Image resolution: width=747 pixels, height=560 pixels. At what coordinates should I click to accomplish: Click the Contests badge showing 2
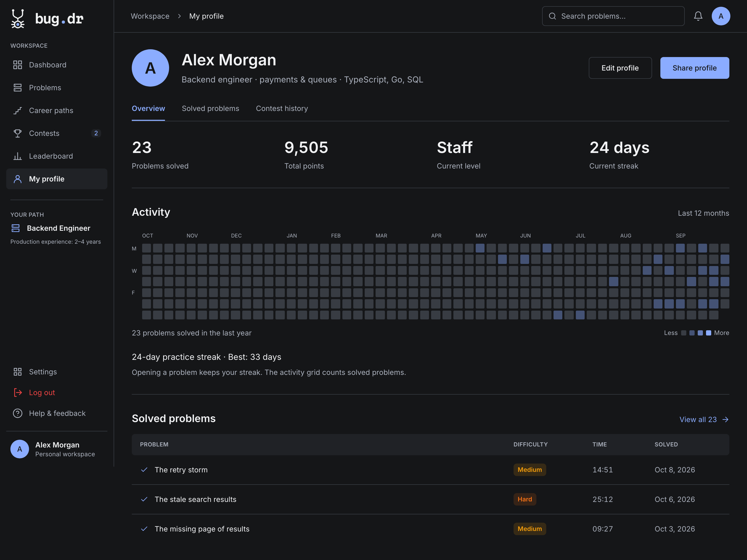click(x=96, y=133)
